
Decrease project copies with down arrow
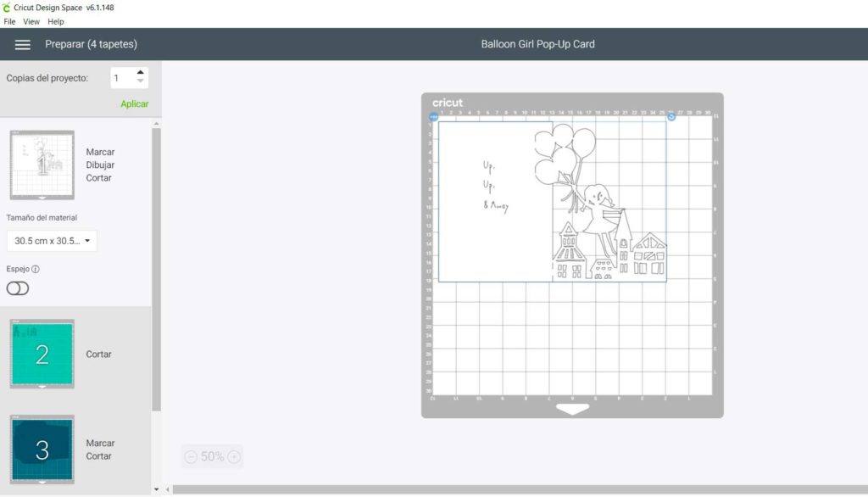click(140, 81)
